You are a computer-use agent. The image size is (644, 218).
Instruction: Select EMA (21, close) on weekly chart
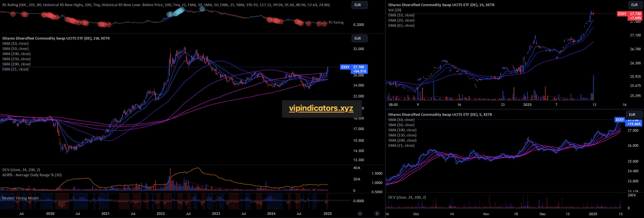[x=15, y=69]
